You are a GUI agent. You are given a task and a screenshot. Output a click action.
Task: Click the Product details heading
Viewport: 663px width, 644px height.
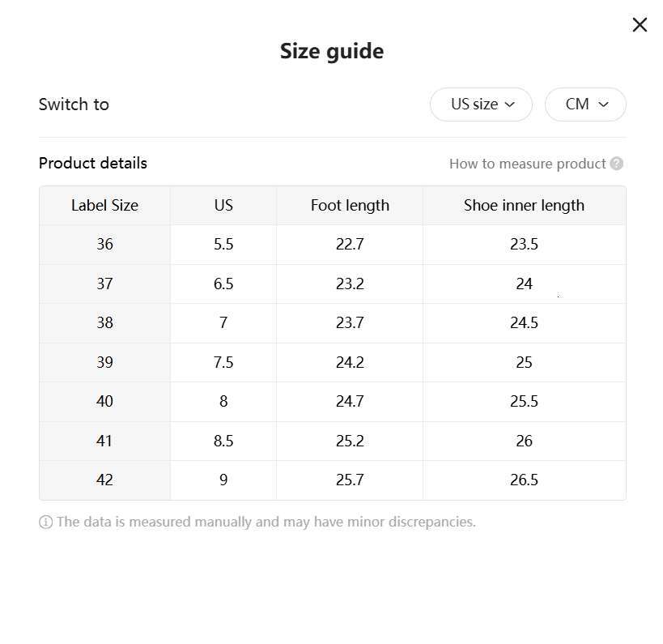click(x=93, y=164)
